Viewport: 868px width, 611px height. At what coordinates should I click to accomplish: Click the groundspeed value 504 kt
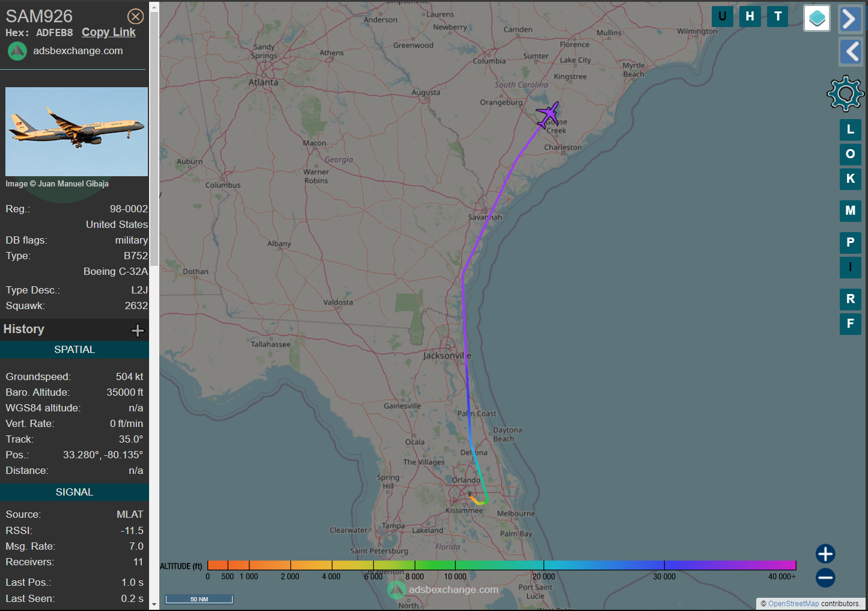(129, 376)
